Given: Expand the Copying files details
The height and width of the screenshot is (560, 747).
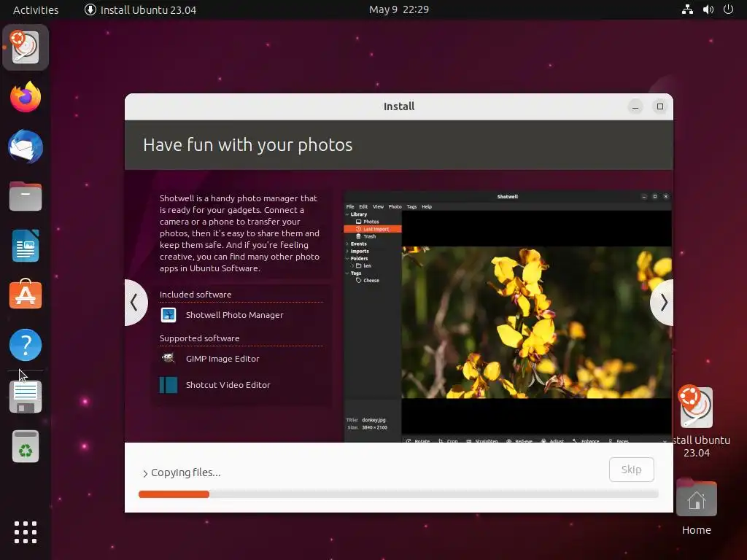Looking at the screenshot, I should click(x=145, y=473).
